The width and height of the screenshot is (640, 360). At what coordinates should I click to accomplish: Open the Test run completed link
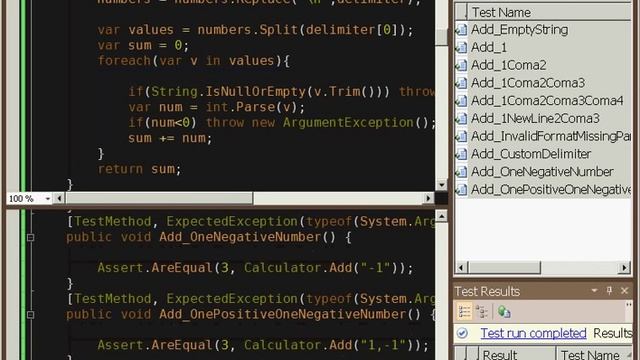pos(533,333)
